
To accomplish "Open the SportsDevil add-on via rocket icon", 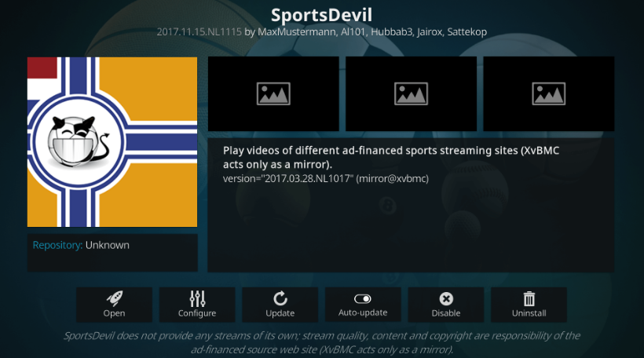I will [115, 298].
